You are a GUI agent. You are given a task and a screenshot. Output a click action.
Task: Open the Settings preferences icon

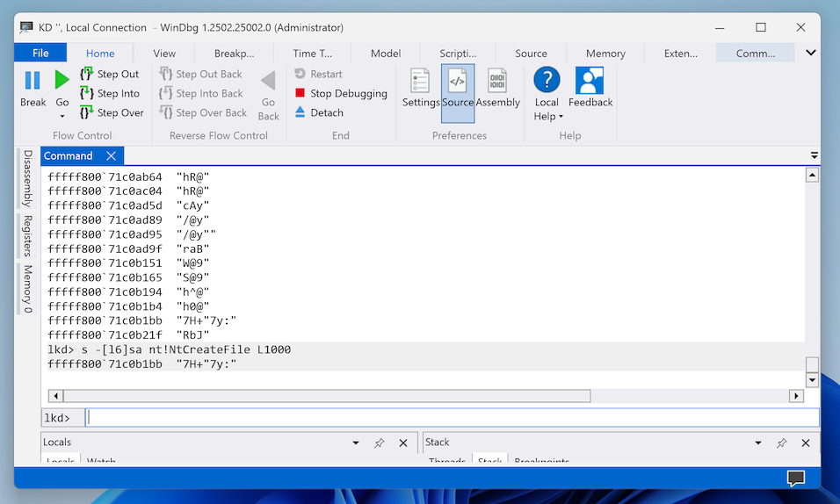(421, 82)
